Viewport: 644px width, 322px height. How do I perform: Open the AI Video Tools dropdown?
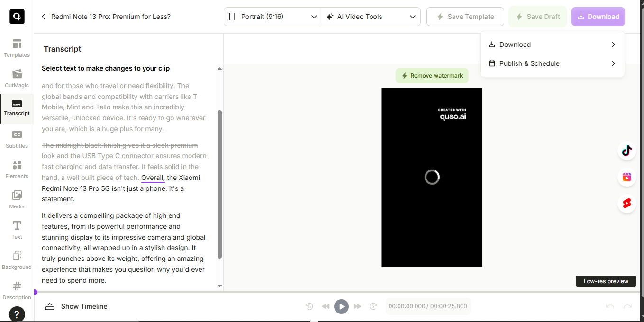pos(371,17)
